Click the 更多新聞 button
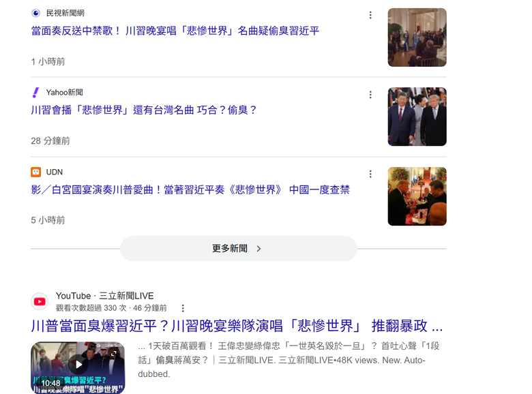 pyautogui.click(x=239, y=249)
